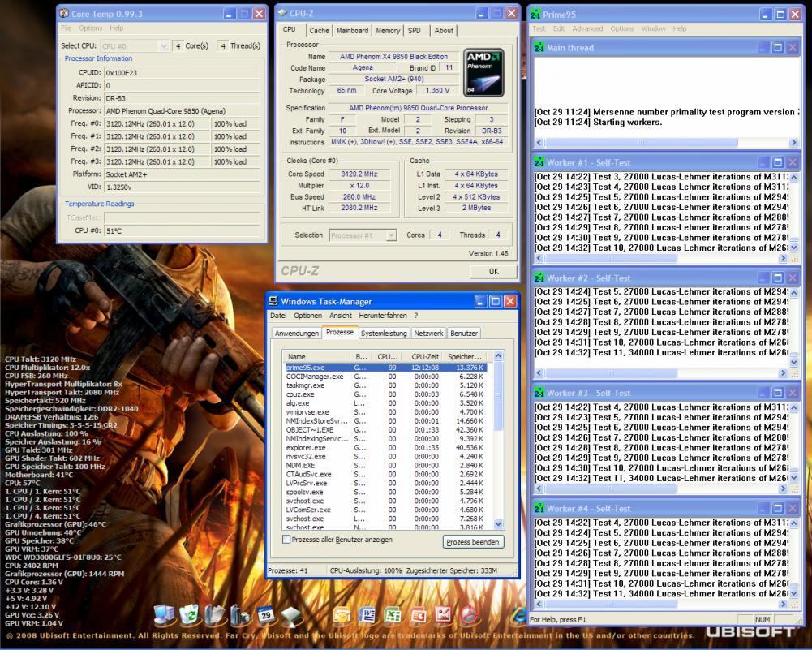Image resolution: width=812 pixels, height=650 pixels.
Task: Click the Main thread horizontal scrollbar
Action: click(667, 143)
